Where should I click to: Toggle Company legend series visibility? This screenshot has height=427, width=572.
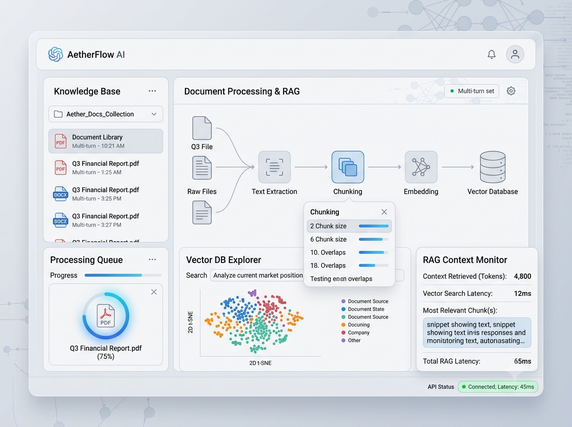coord(355,333)
